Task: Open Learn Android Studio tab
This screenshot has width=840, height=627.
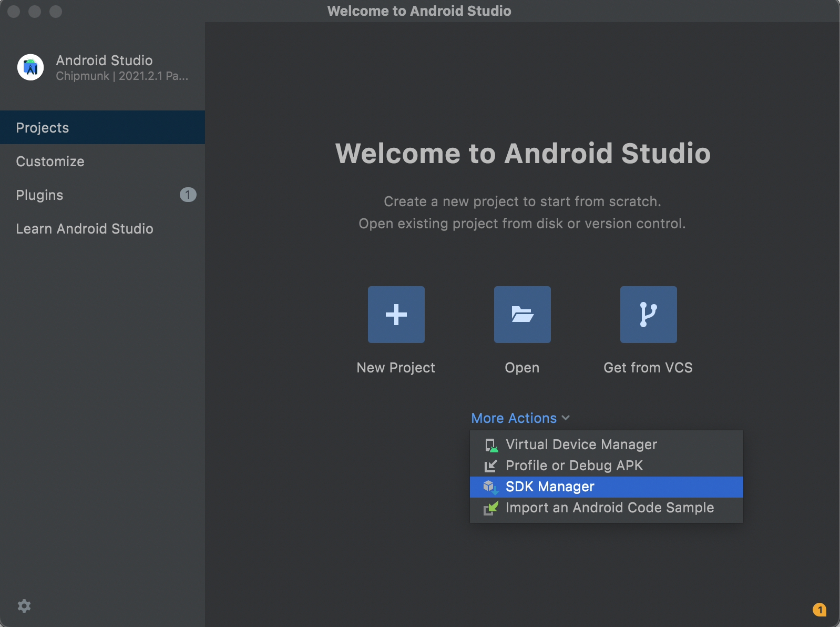Action: coord(103,228)
